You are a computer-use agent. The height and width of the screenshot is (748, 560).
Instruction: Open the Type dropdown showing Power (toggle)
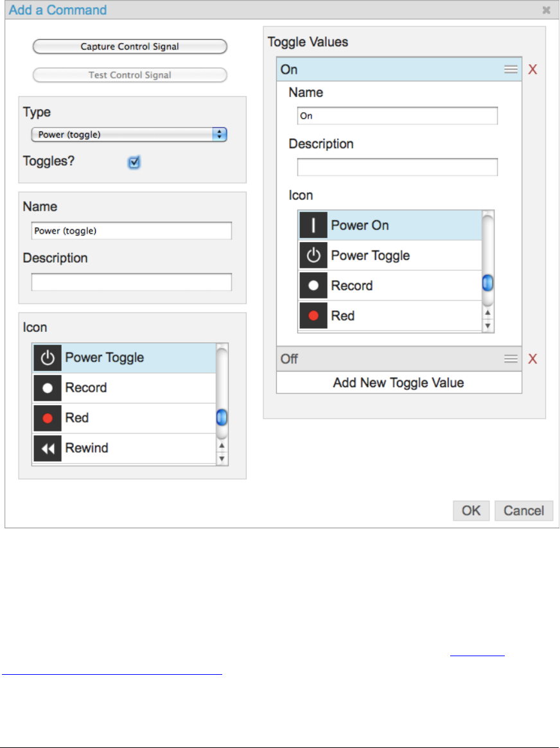129,135
